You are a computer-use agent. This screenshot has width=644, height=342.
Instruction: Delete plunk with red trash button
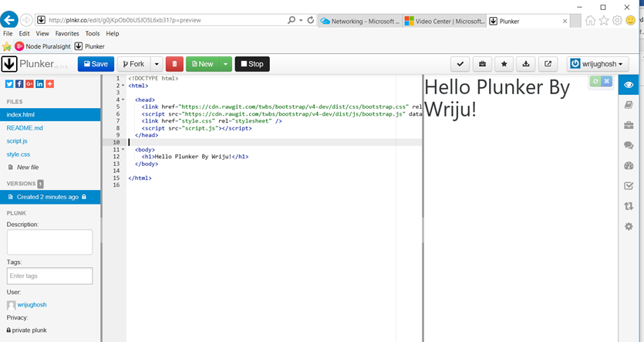click(174, 64)
